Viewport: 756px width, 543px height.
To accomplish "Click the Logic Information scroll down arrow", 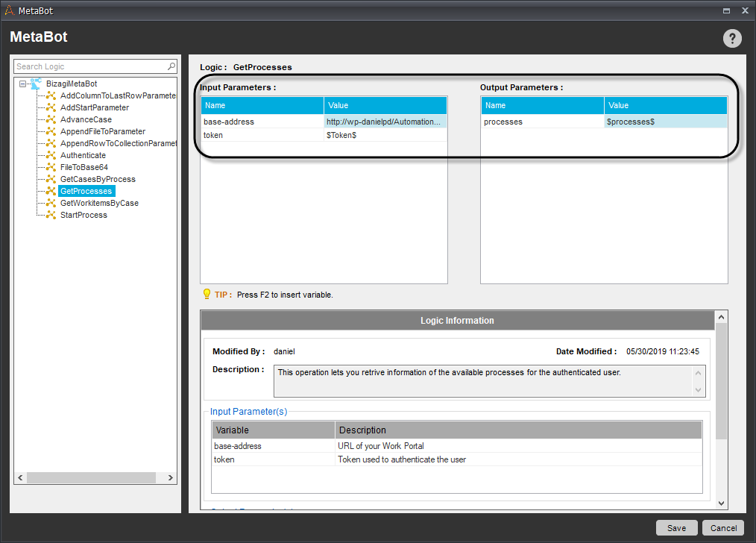I will click(x=721, y=503).
